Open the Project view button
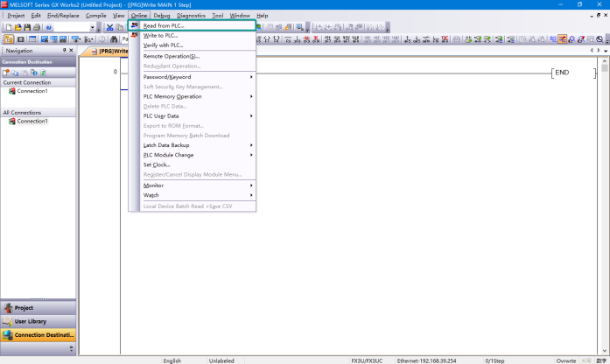This screenshot has height=364, width=610. coord(39,308)
